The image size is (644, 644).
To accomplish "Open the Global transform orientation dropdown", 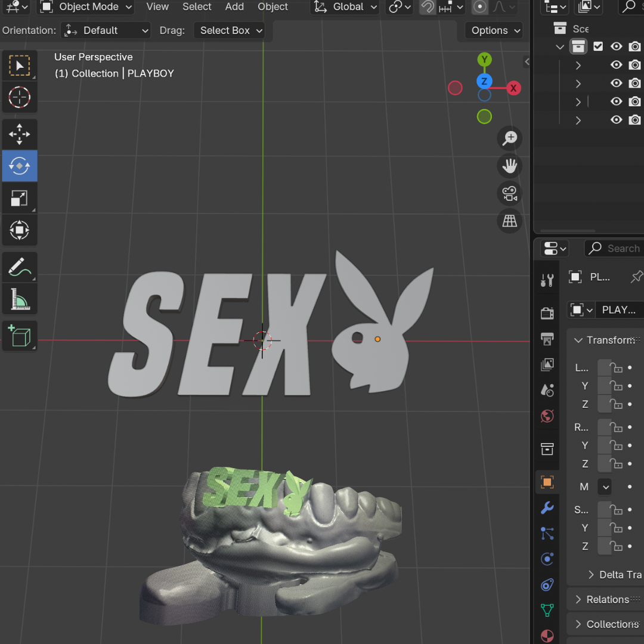I will click(x=344, y=7).
